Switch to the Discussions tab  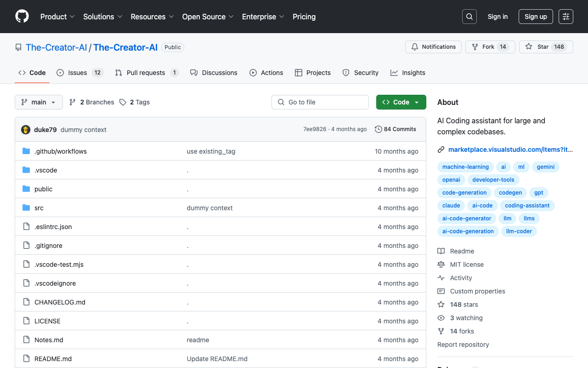(x=214, y=73)
